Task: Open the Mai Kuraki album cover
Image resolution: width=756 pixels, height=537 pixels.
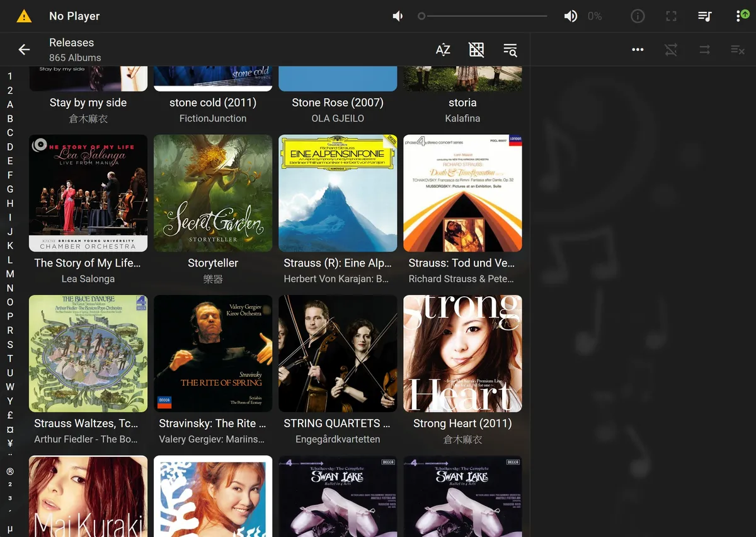Action: 88,496
